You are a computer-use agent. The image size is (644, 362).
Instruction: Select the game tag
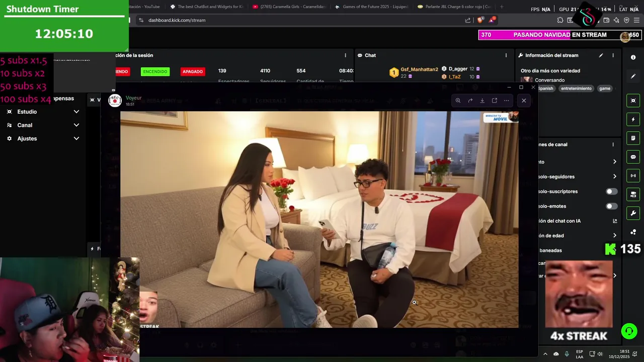(x=605, y=88)
